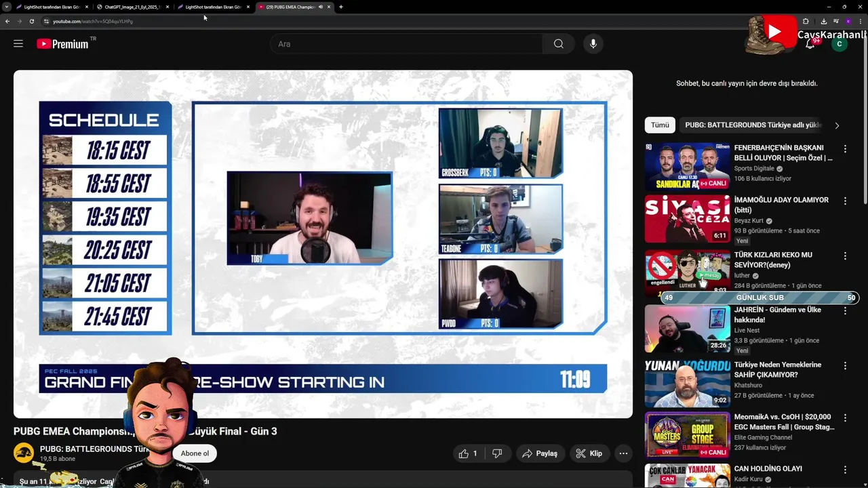Visit the Khatshuro channel name

click(749, 385)
